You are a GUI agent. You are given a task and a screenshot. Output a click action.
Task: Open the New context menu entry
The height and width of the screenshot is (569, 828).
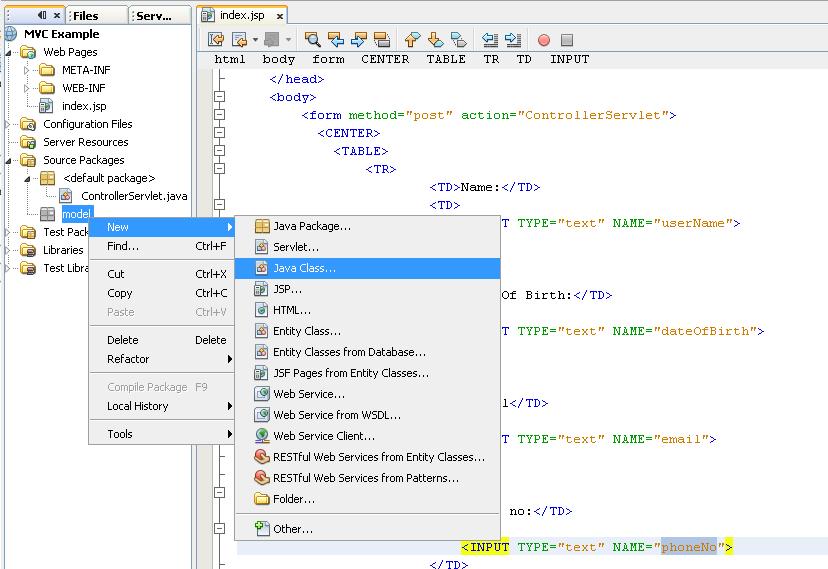162,227
